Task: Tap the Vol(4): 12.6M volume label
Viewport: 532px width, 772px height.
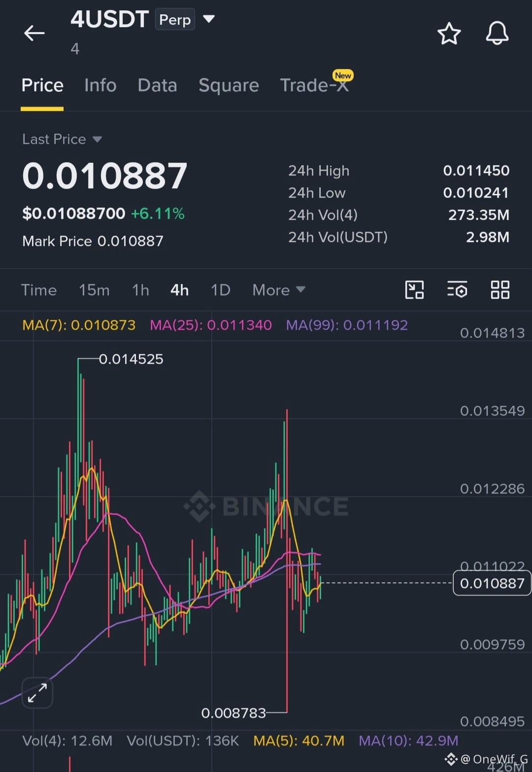Action: pyautogui.click(x=67, y=740)
